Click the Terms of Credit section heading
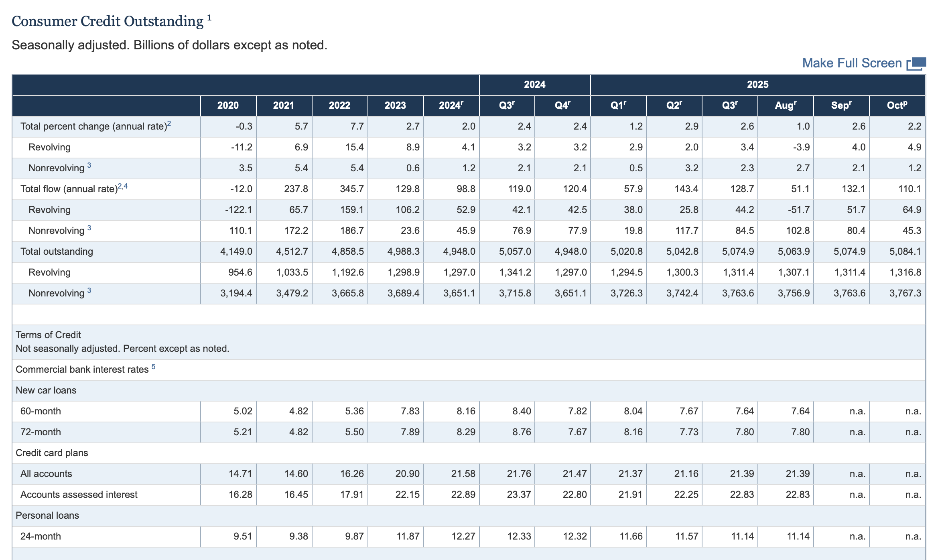Screen dimensions: 942x560 pyautogui.click(x=48, y=335)
